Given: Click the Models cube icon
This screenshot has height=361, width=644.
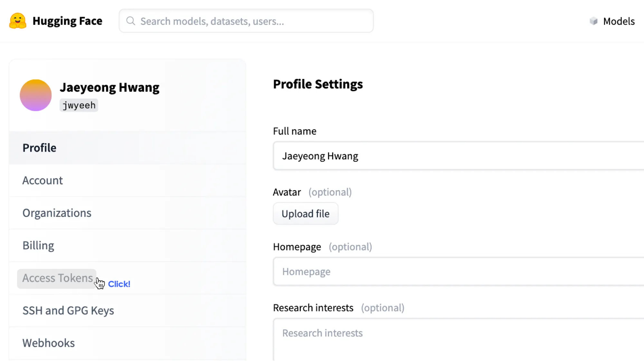Looking at the screenshot, I should pos(593,21).
